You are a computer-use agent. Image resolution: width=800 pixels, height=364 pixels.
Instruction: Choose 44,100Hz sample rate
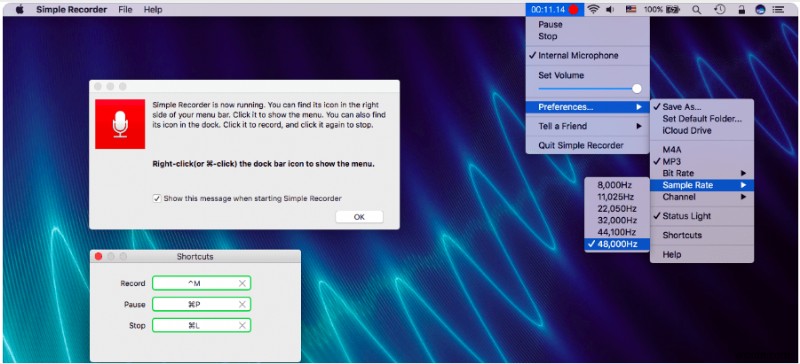[617, 232]
